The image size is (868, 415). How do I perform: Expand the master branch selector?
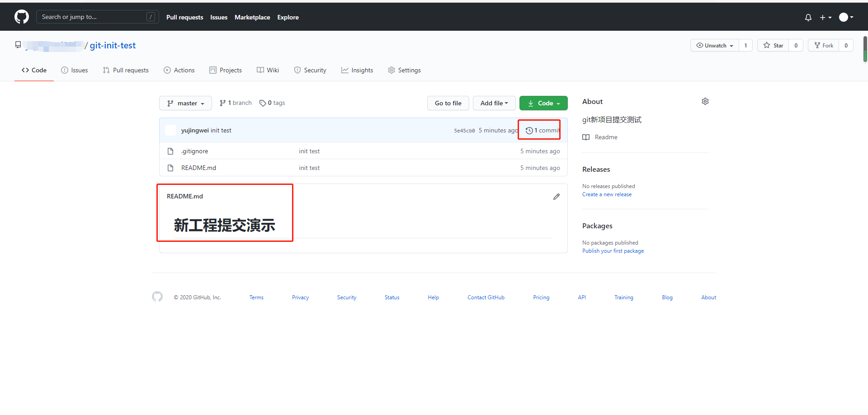pos(185,103)
